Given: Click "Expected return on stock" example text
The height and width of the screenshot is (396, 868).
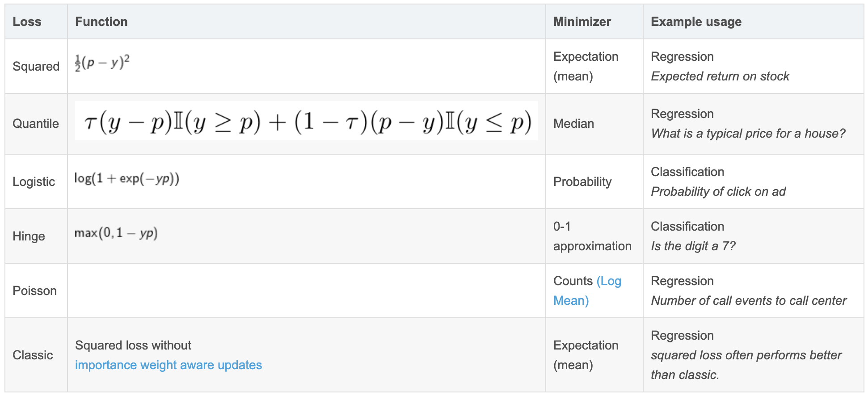Looking at the screenshot, I should click(720, 76).
